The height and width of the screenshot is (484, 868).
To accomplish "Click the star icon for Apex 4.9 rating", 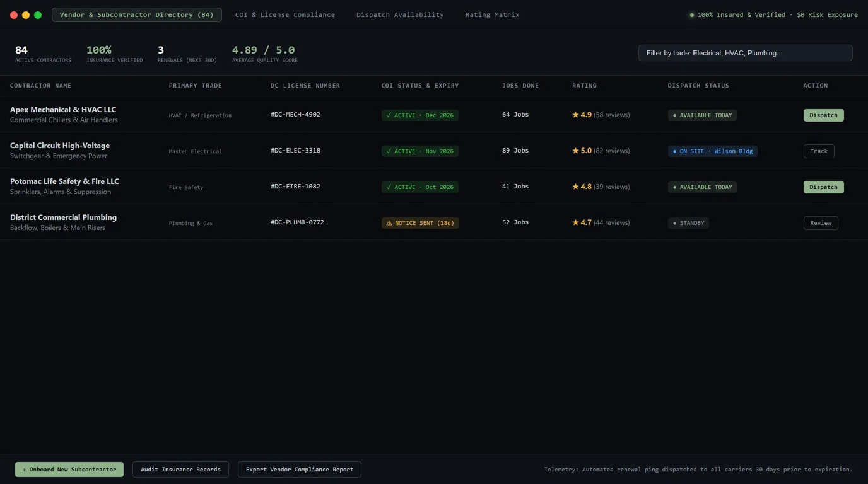I will (575, 115).
